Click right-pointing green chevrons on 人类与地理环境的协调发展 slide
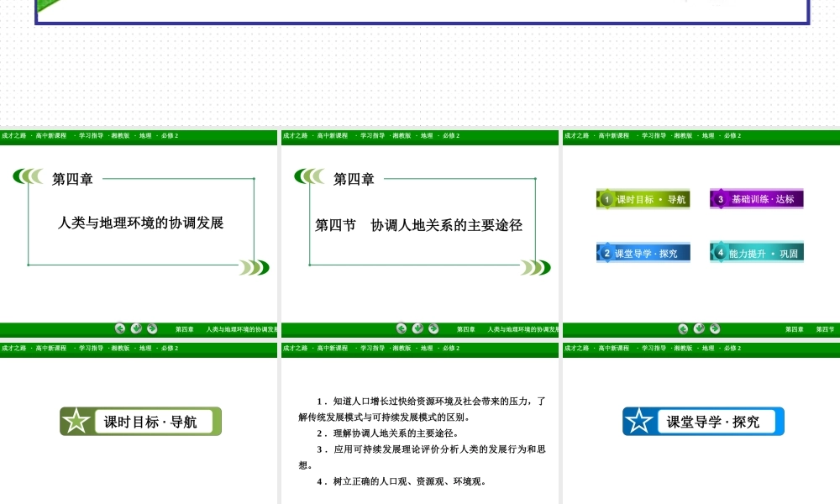Viewport: 840px width, 504px height. click(x=254, y=267)
